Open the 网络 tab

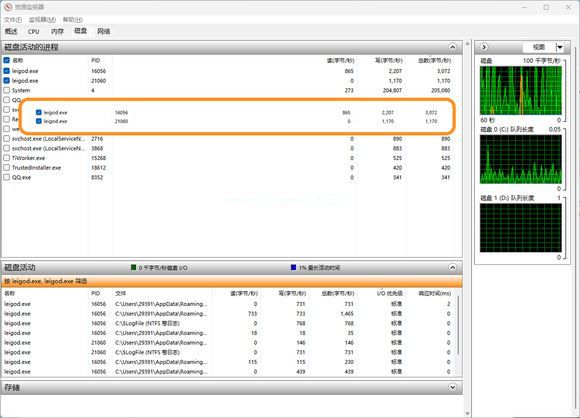click(104, 31)
